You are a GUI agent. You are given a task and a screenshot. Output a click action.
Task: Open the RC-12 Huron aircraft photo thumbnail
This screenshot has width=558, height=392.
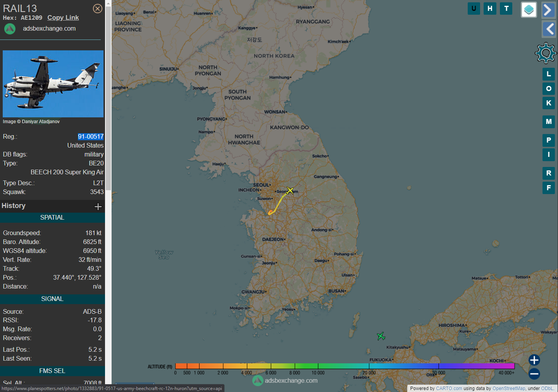[x=53, y=84]
